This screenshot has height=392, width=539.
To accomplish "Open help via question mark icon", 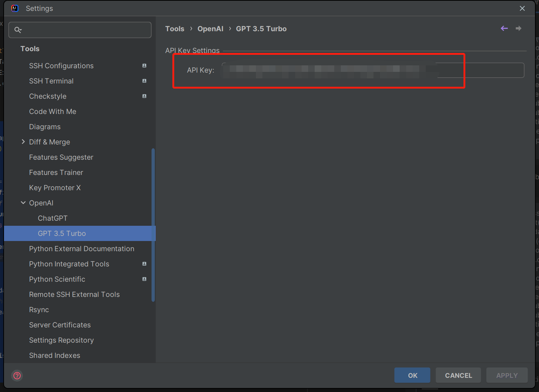I will tap(17, 375).
